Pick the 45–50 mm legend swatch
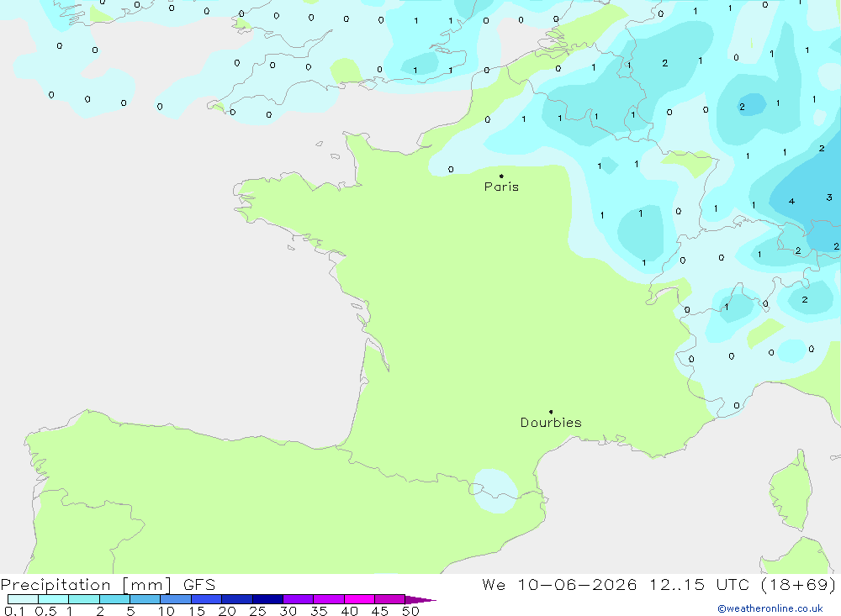841x616 pixels. coord(390,599)
